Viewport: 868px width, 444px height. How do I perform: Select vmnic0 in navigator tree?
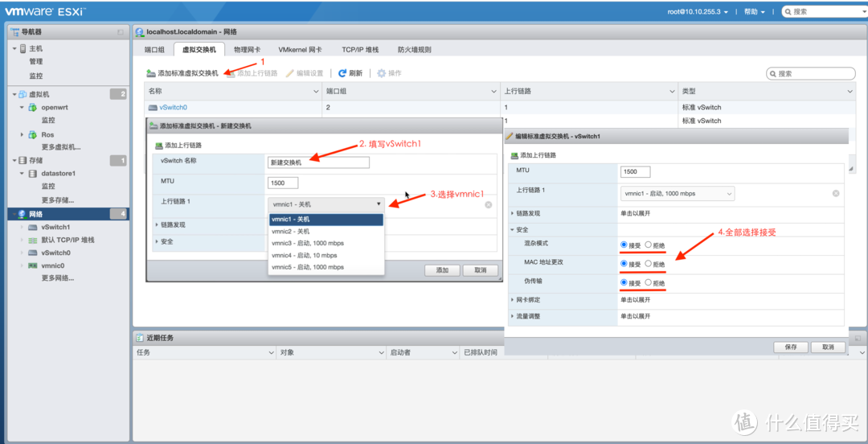point(52,265)
